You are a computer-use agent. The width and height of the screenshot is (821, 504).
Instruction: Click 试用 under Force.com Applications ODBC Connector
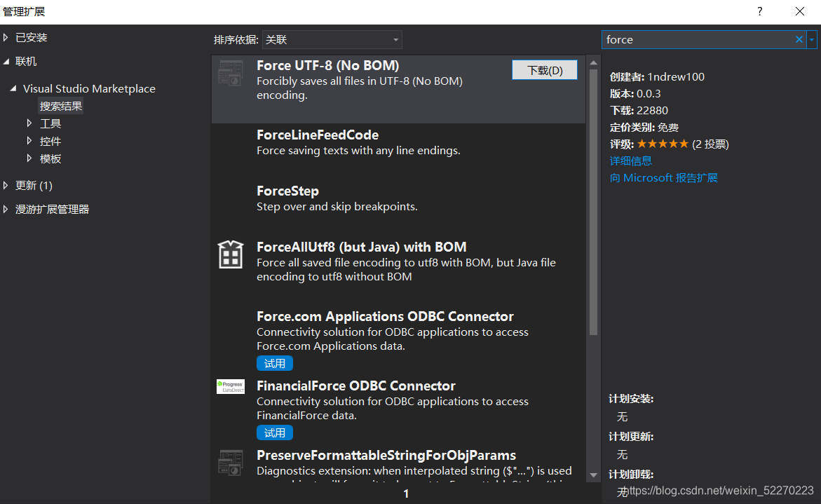click(274, 363)
